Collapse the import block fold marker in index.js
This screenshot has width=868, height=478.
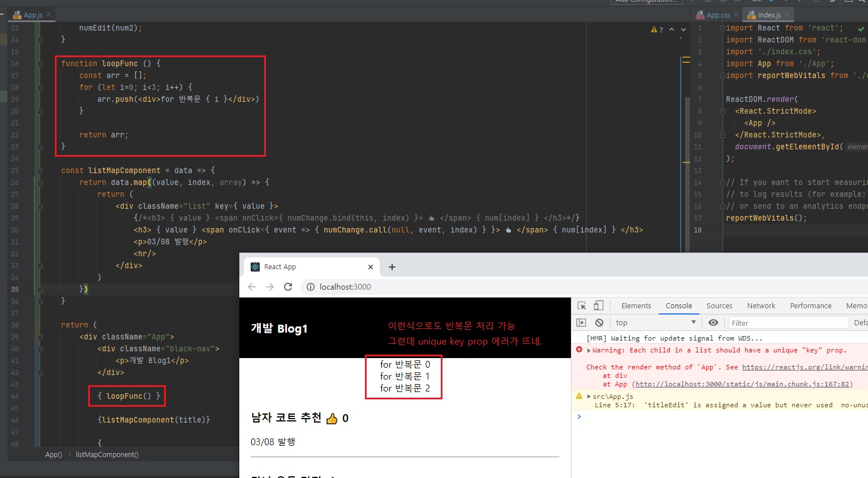(723, 28)
